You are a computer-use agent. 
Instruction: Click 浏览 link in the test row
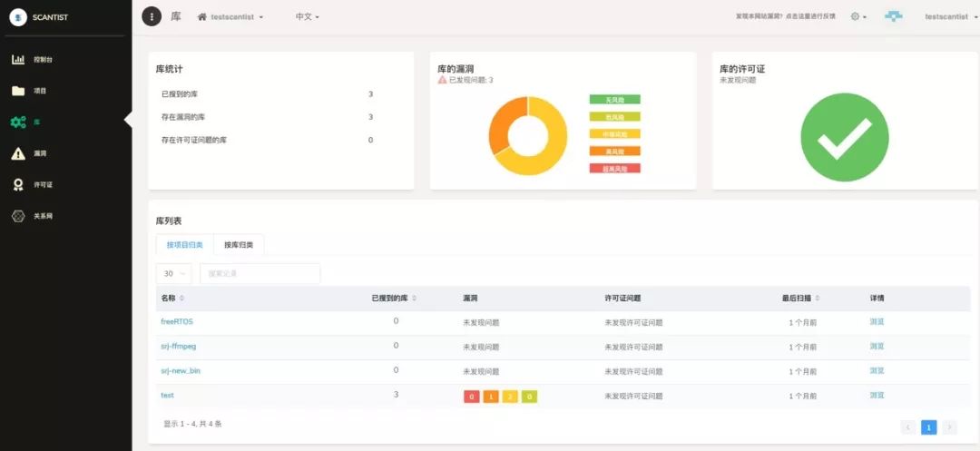pyautogui.click(x=877, y=396)
